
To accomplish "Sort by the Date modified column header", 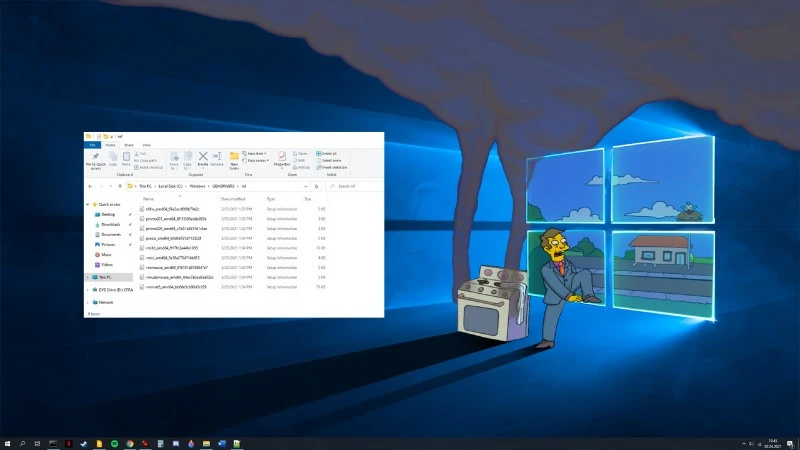I will [233, 199].
